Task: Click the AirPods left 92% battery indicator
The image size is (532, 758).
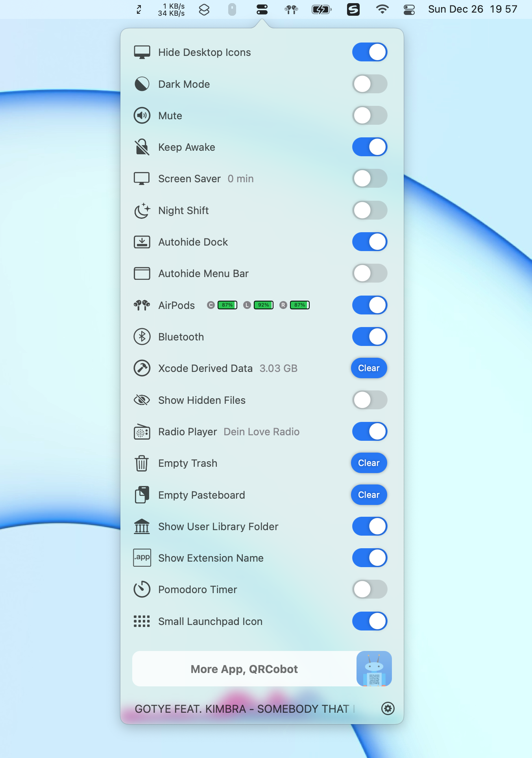Action: (x=264, y=305)
